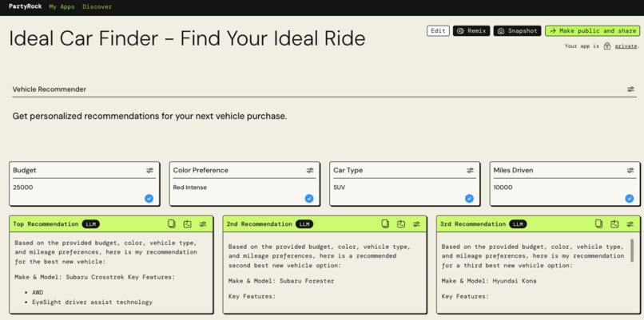Screen dimensions: 644x320
Task: Open settings icon on Budget card
Action: tap(150, 170)
